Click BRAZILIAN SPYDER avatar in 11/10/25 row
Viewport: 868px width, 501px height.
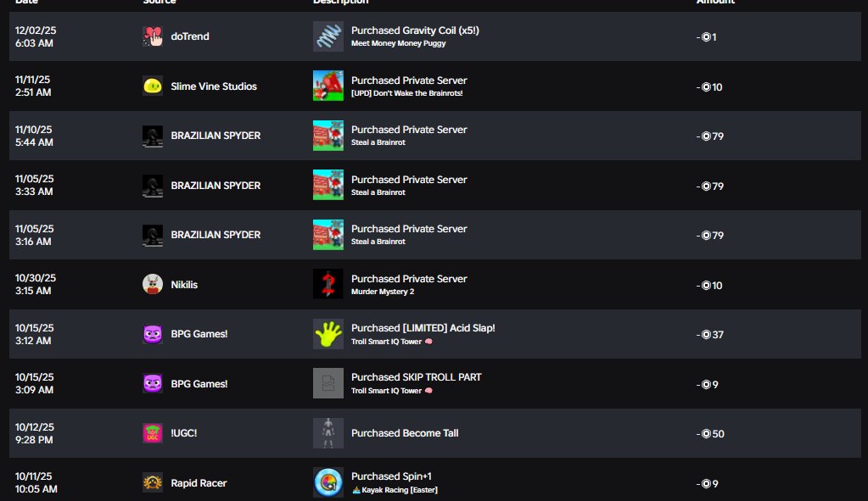tap(153, 136)
